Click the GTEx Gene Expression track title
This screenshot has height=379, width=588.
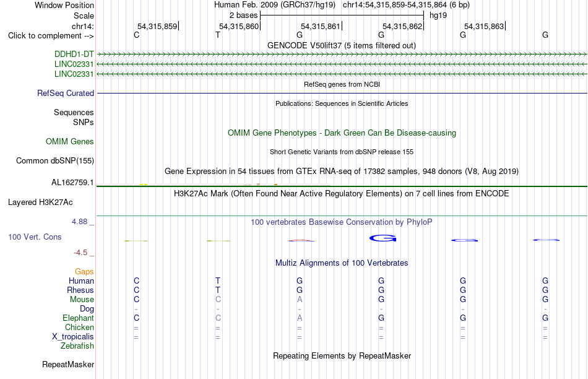click(342, 171)
